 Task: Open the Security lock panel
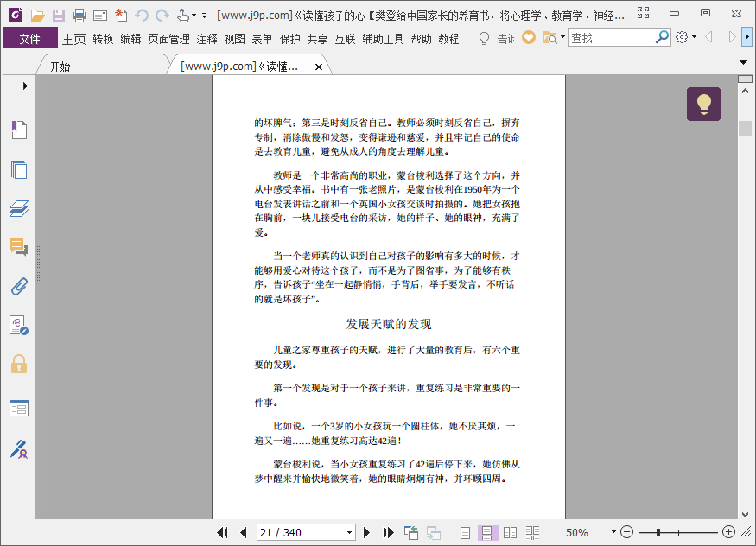point(19,365)
